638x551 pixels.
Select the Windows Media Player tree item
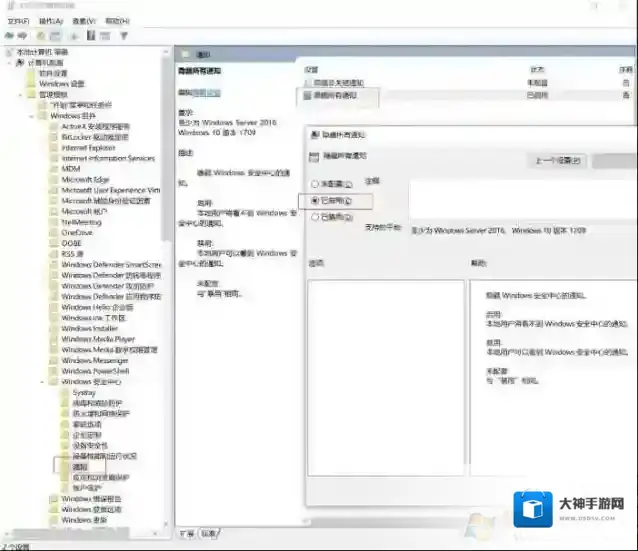tap(98, 339)
